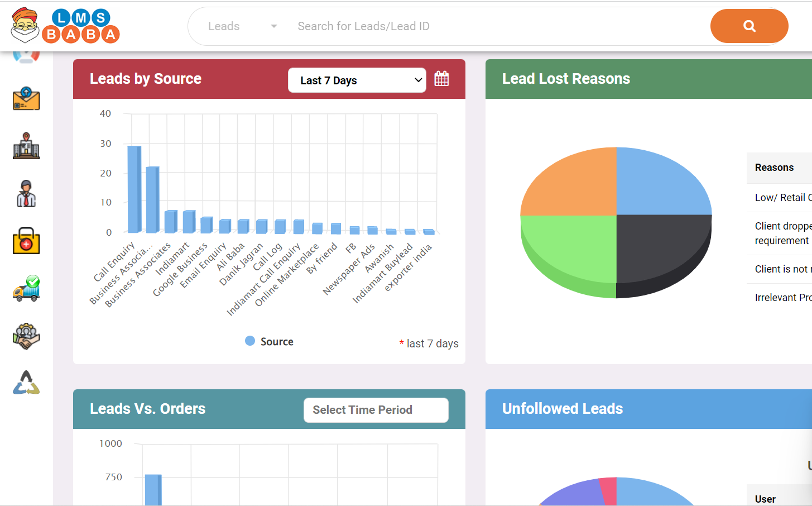
Task: Click the LMS BABA logo
Action: coord(64,25)
